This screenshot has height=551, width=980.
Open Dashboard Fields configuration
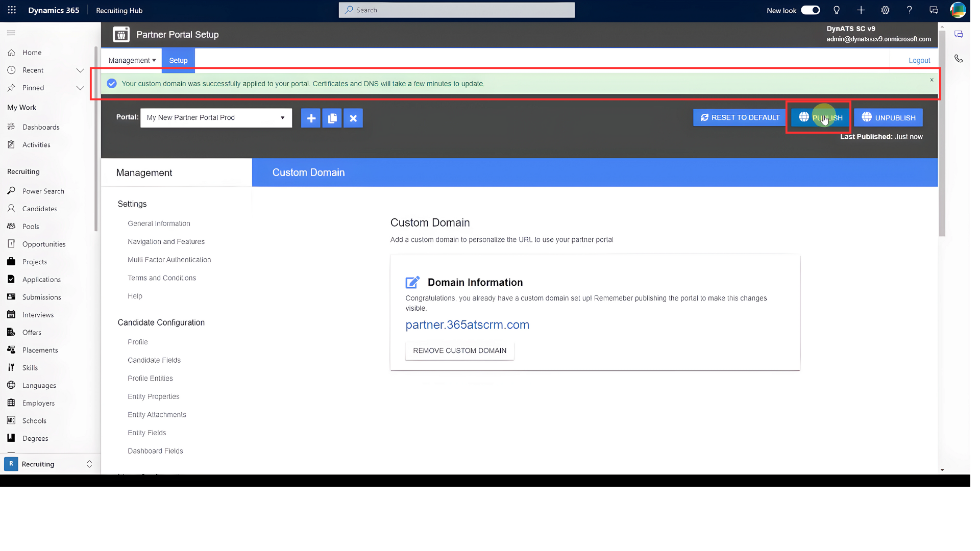(155, 451)
